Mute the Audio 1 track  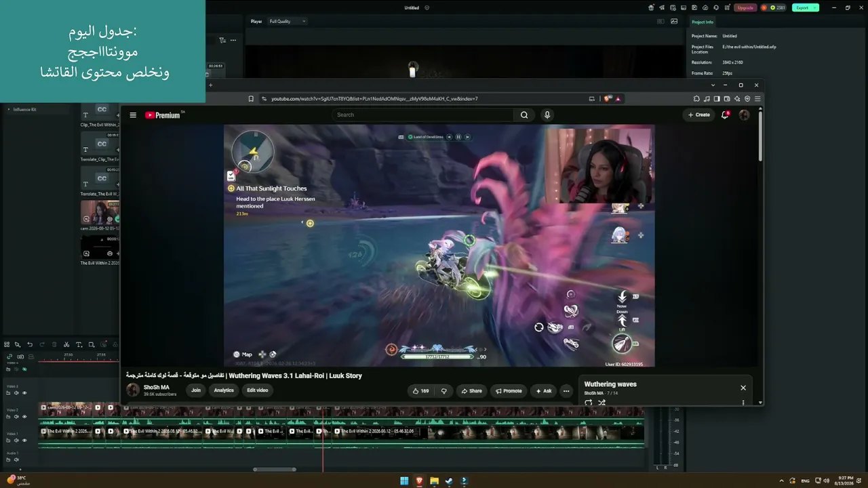pyautogui.click(x=16, y=459)
